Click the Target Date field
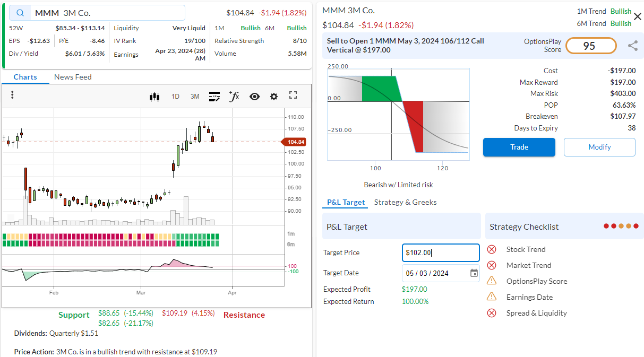 (x=441, y=273)
